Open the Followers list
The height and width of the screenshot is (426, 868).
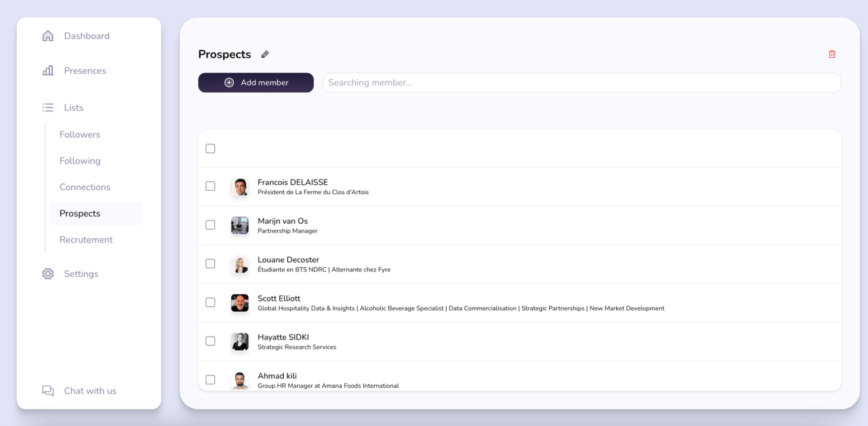(79, 134)
